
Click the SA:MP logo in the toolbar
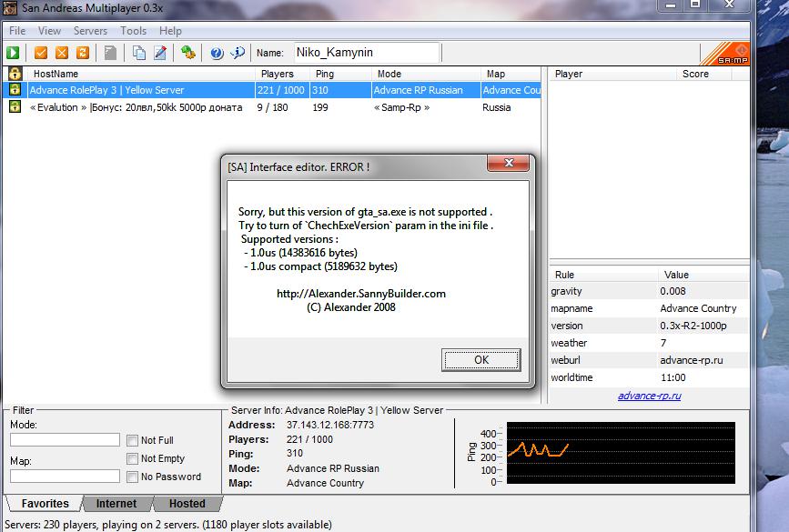point(725,54)
